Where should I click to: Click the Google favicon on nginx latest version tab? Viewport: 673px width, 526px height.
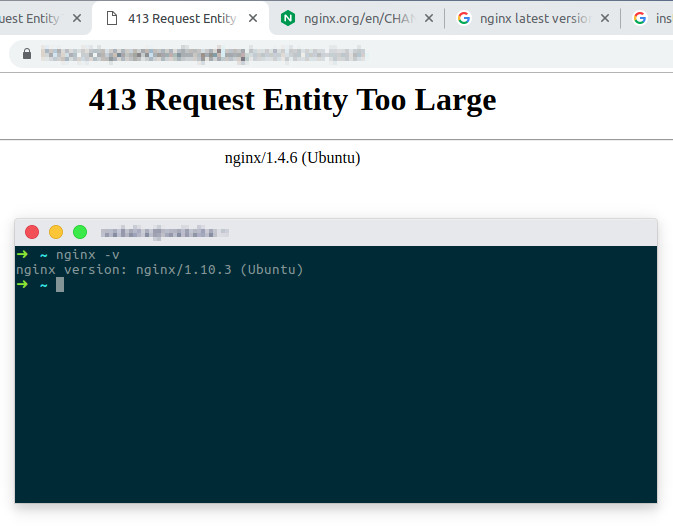point(464,18)
